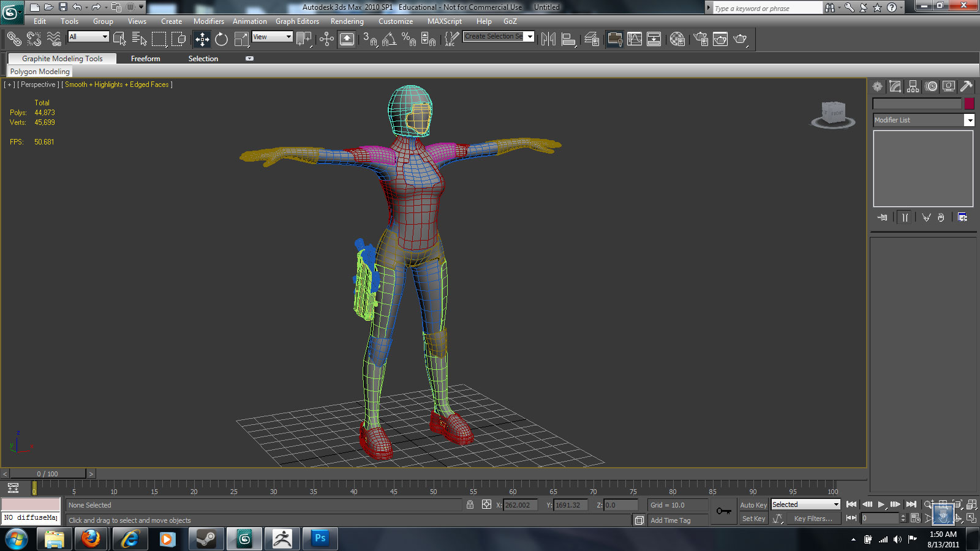
Task: Open the Edit menu
Action: (40, 21)
